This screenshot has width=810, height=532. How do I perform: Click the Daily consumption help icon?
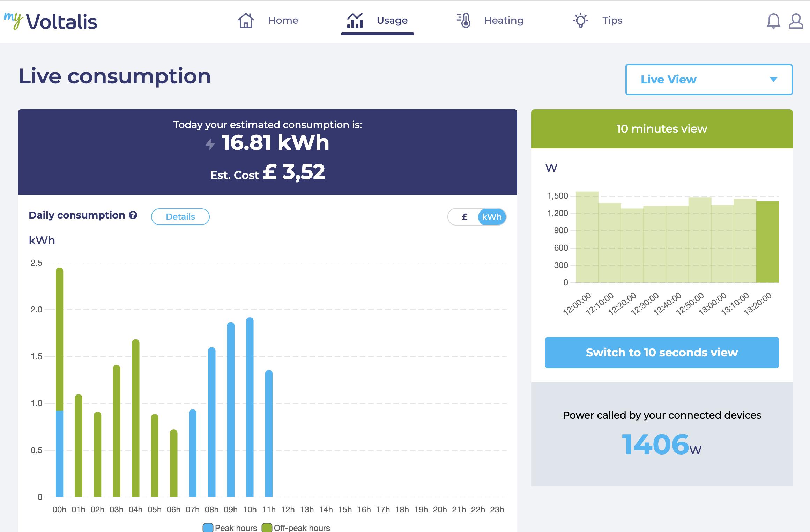coord(133,215)
